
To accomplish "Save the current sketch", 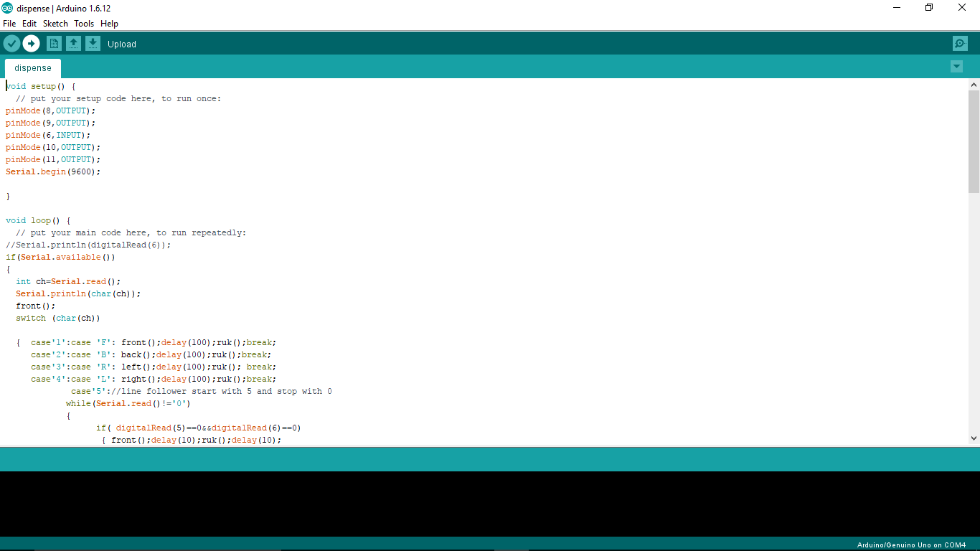I will (x=93, y=44).
